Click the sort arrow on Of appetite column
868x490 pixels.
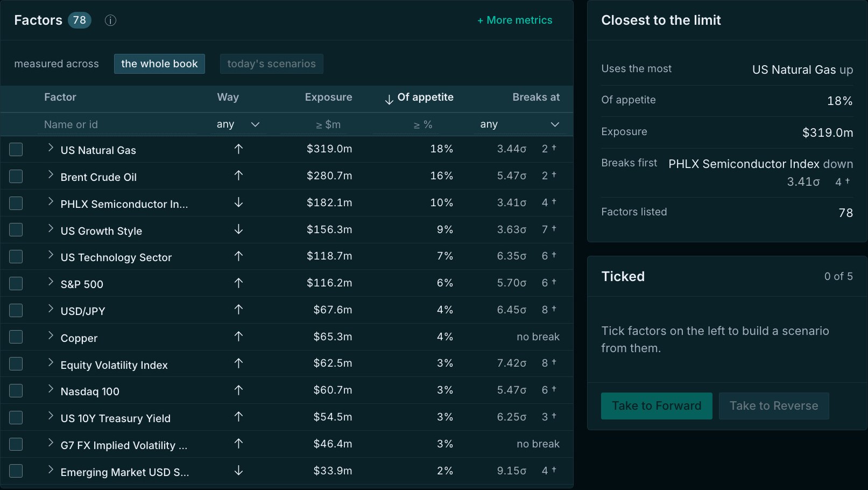click(389, 99)
